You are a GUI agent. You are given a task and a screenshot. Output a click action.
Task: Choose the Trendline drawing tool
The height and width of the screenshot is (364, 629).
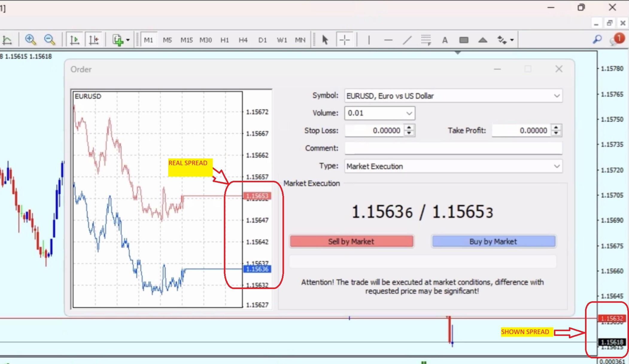tap(407, 40)
